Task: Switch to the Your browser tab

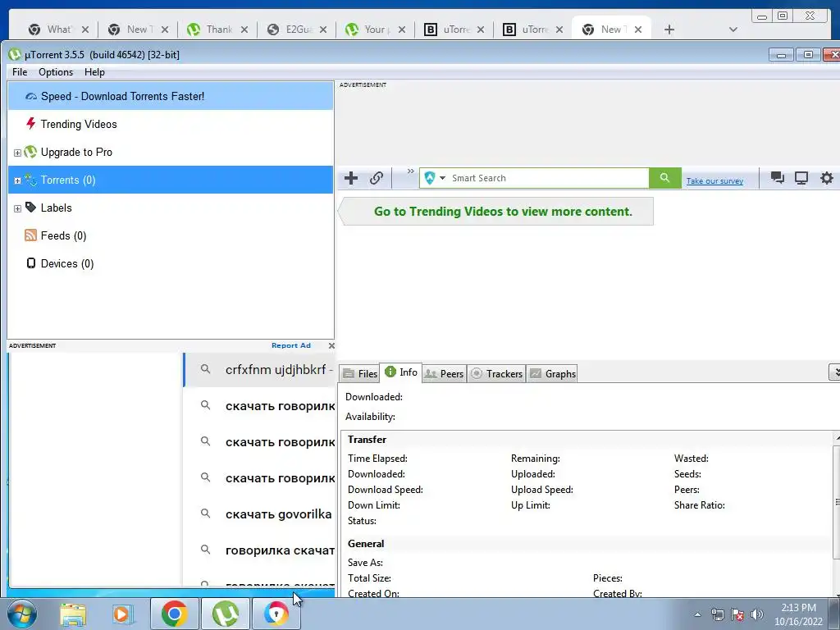Action: tap(375, 30)
